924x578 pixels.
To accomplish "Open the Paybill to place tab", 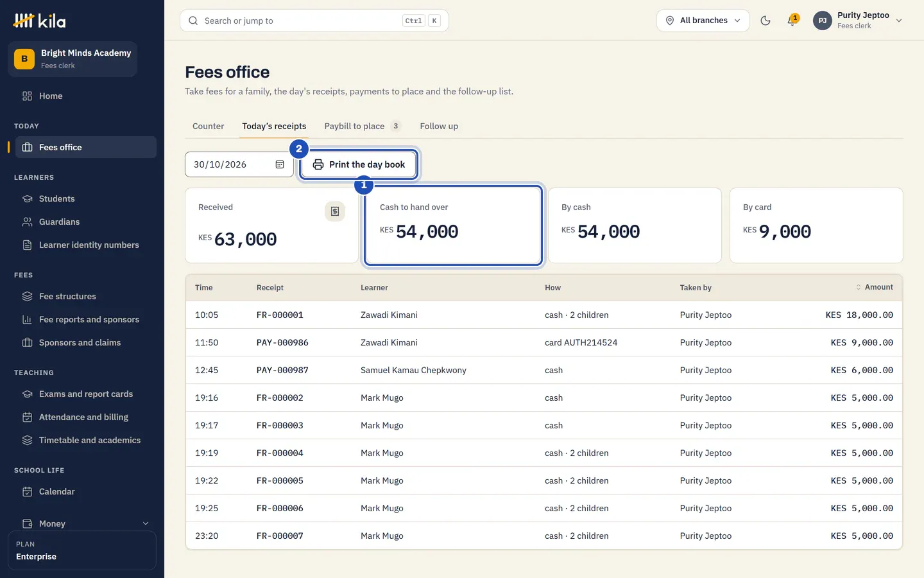I will (363, 126).
